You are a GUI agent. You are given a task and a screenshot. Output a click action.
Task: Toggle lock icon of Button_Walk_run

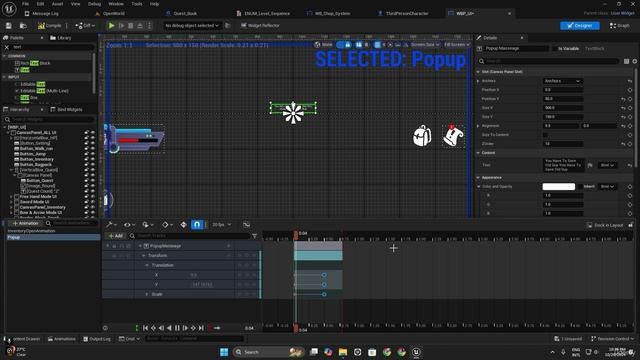click(87, 149)
